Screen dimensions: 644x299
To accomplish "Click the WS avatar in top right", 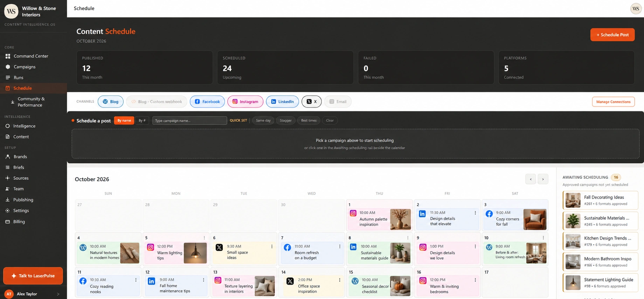I will coord(636,9).
